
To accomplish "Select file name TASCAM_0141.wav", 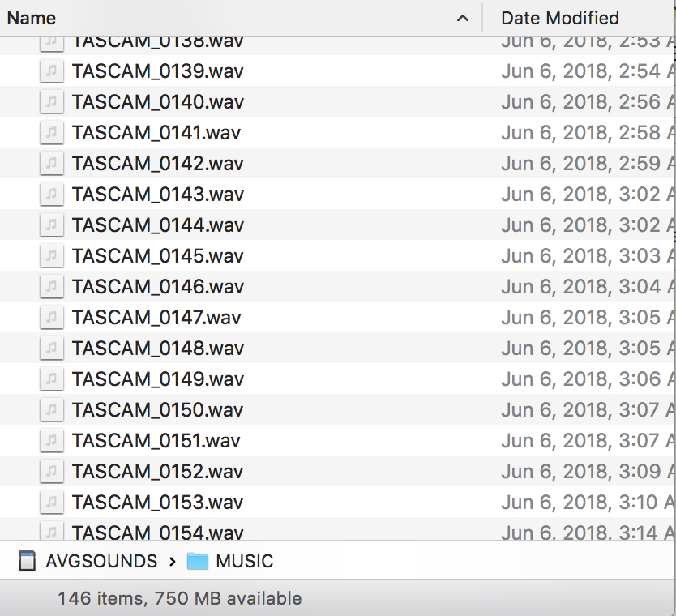I will (156, 133).
